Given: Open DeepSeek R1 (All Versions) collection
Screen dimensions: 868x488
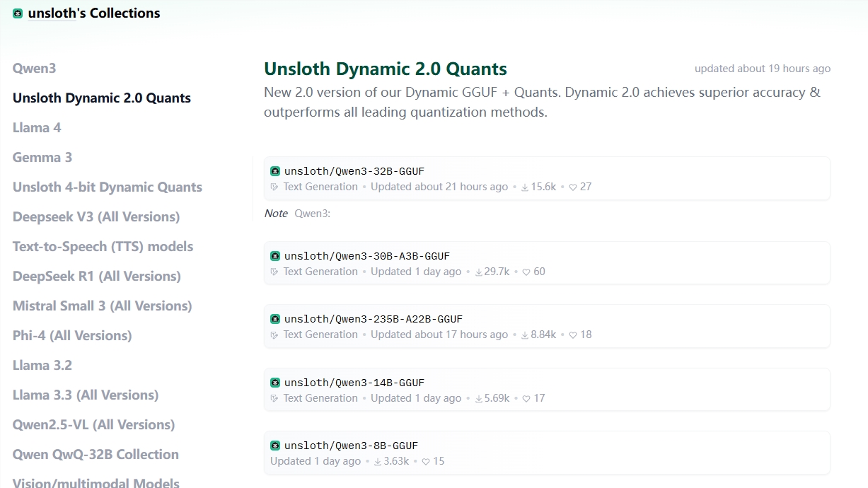Looking at the screenshot, I should 97,277.
